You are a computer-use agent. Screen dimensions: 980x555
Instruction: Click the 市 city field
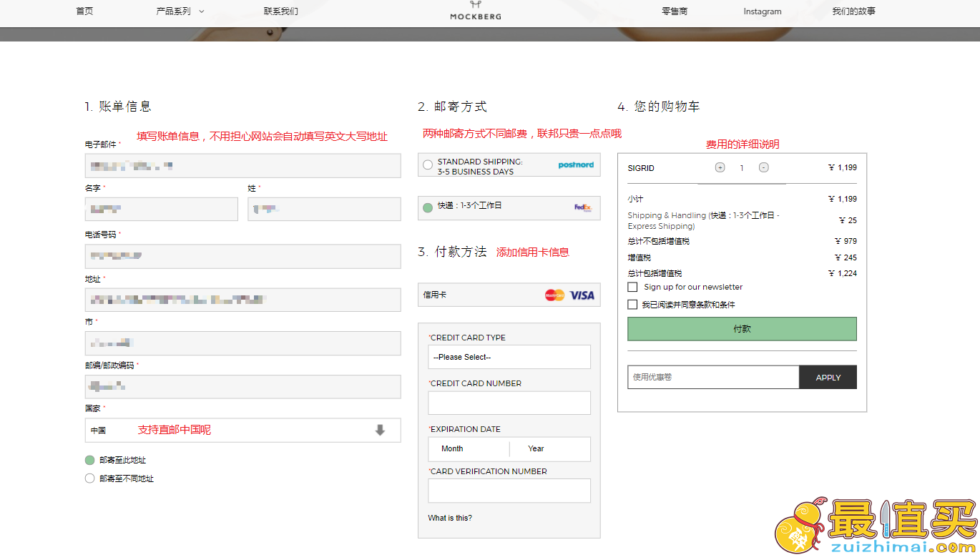[242, 343]
